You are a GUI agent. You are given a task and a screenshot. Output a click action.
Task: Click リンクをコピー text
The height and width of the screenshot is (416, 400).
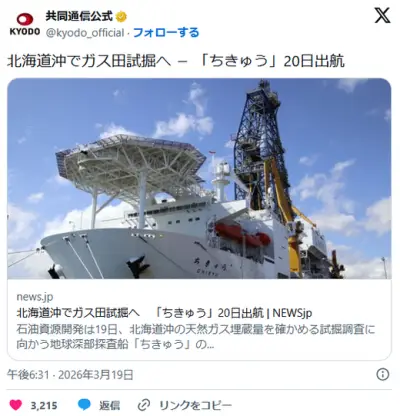195,405
